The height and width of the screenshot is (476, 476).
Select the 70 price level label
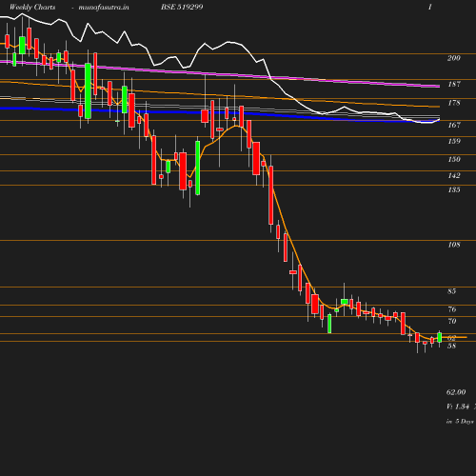[452, 321]
